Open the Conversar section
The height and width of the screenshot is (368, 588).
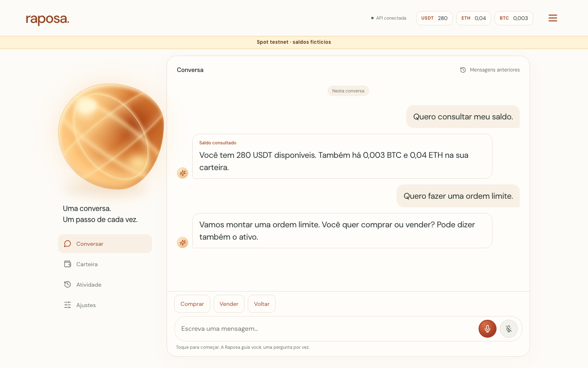tap(105, 244)
